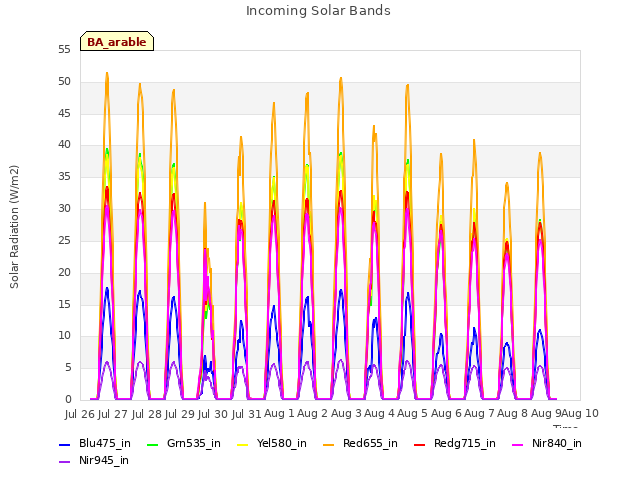The image size is (640, 480).
Task: Select the Nir945_in legend label
Action: (104, 460)
